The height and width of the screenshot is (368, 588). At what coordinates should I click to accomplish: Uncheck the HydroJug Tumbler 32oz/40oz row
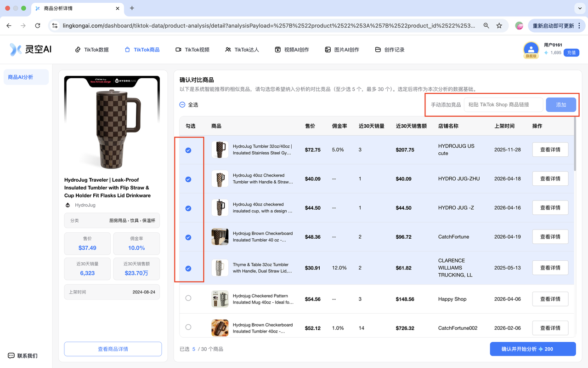click(188, 150)
